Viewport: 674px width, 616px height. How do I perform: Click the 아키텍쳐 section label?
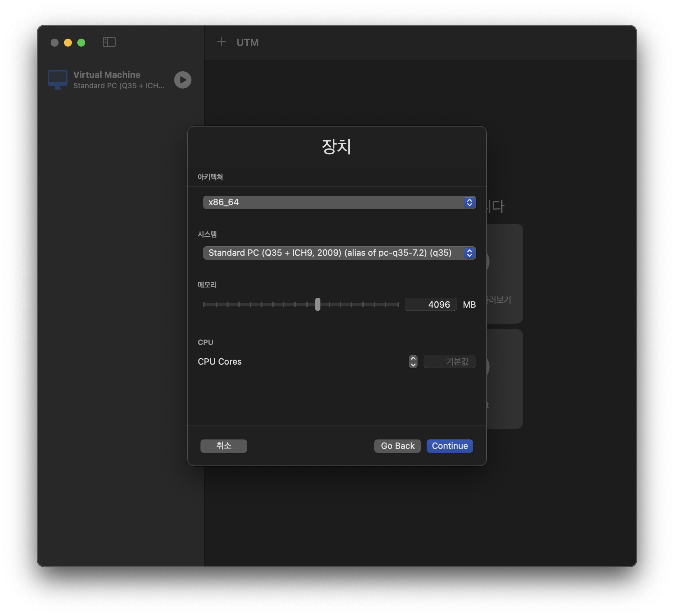tap(210, 177)
